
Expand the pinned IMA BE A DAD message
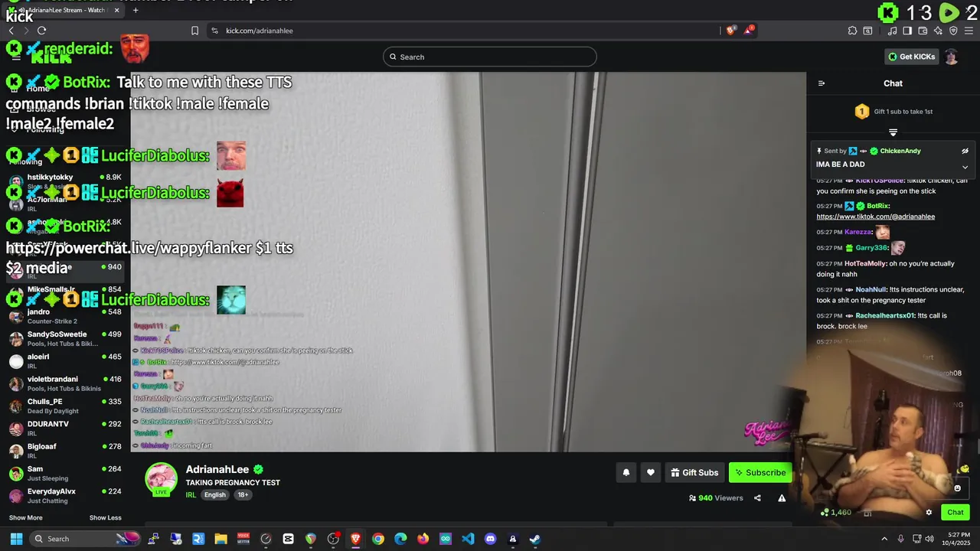(x=965, y=167)
